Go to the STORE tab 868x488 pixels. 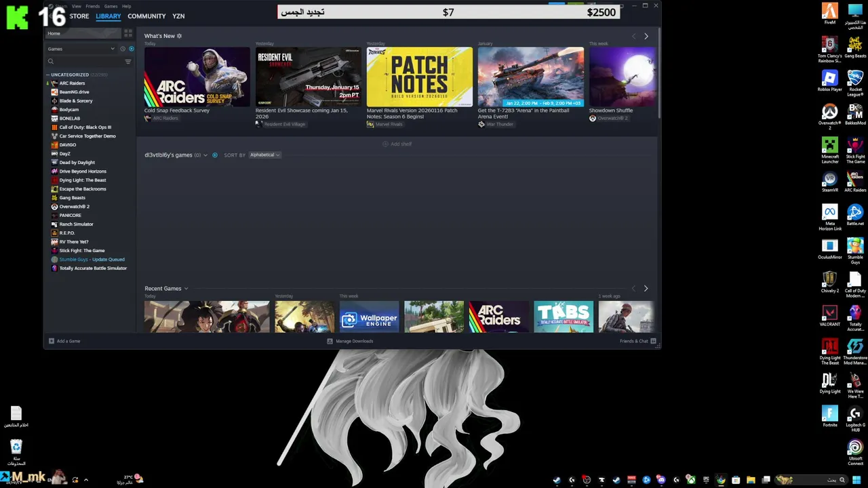pyautogui.click(x=79, y=16)
